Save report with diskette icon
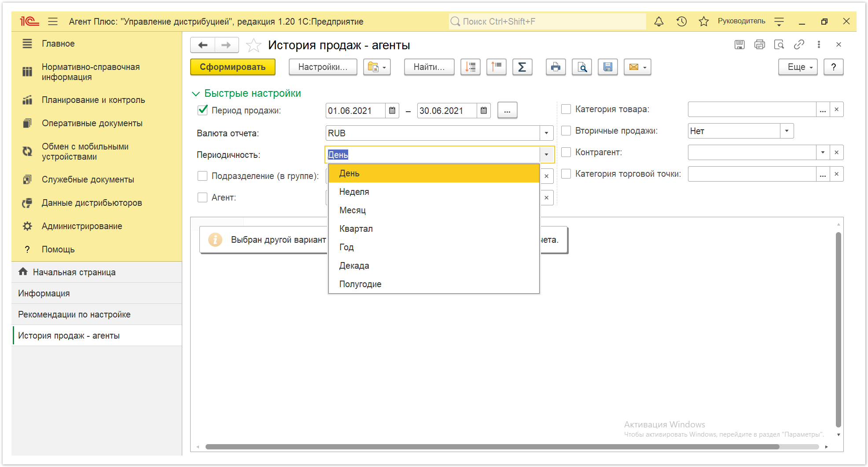This screenshot has width=868, height=467. pos(607,67)
